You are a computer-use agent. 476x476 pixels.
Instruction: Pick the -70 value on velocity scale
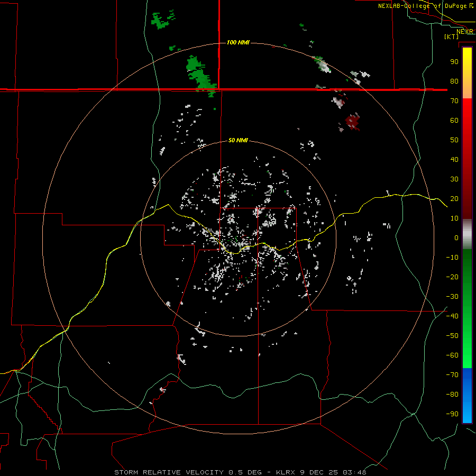tap(452, 375)
